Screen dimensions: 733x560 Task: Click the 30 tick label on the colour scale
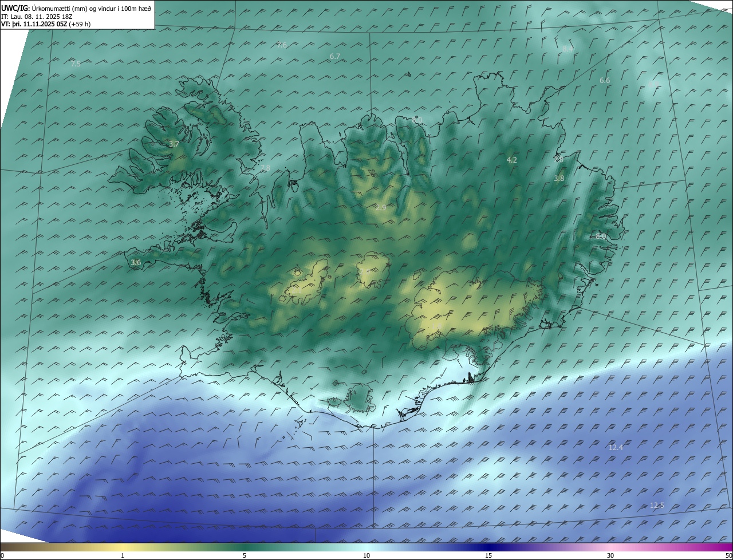click(x=610, y=555)
